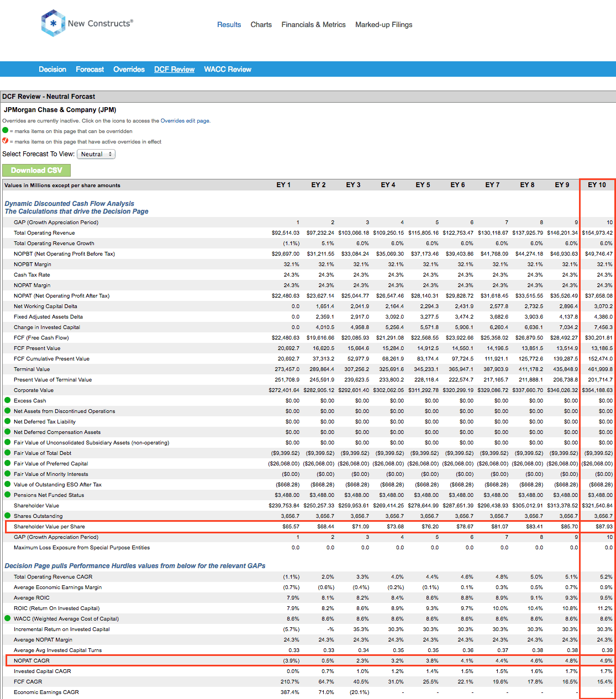Viewport: 616px width, 699px height.
Task: Switch to the Overrides tab
Action: coord(129,69)
